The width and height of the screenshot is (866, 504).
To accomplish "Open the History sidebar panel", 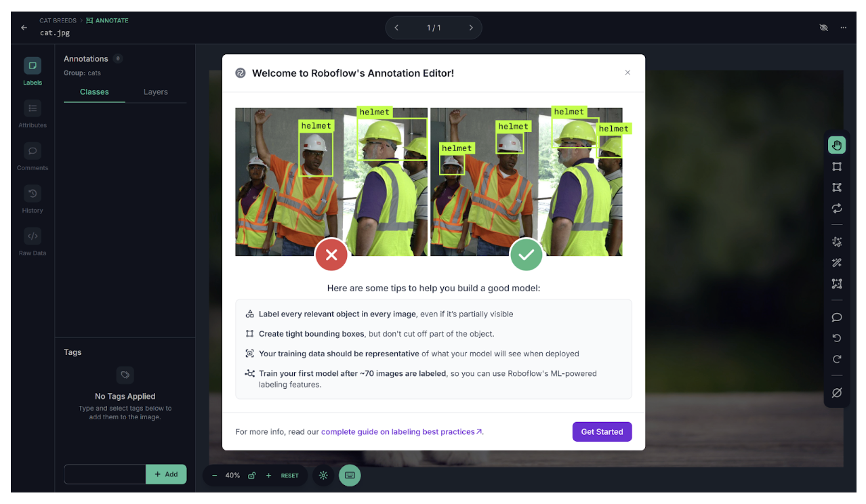I will pos(33,200).
